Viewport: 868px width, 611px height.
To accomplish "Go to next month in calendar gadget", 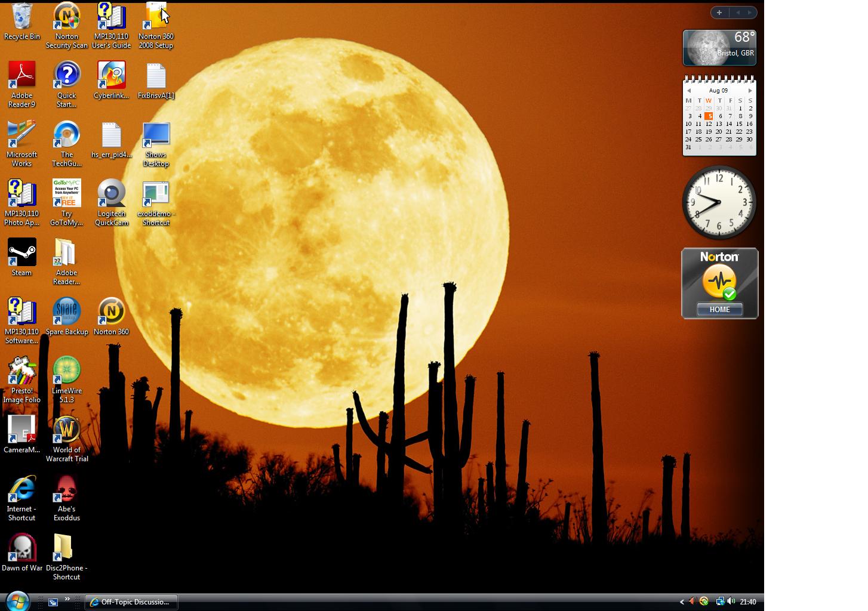I will pos(750,91).
